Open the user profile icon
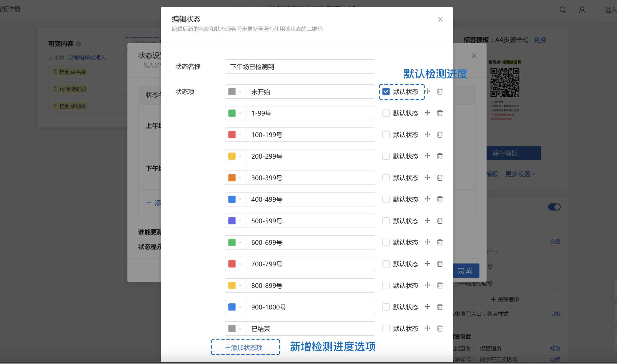The image size is (617, 364). click(582, 10)
